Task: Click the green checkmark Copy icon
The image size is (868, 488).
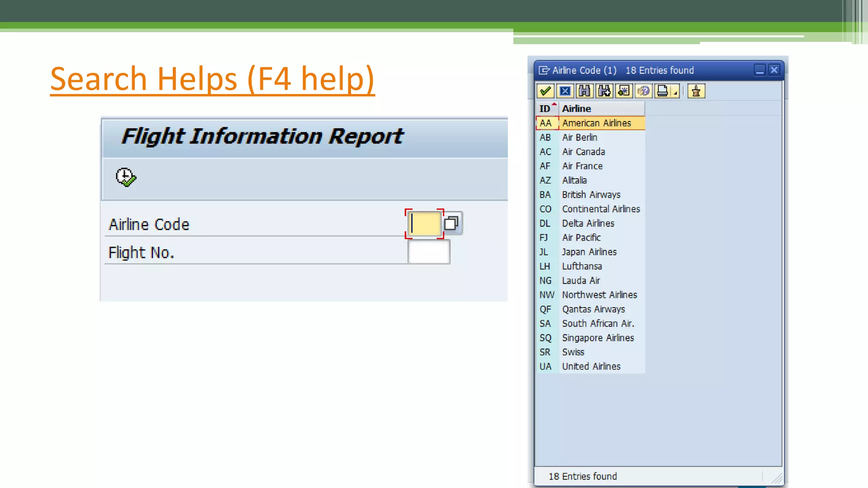Action: coord(545,91)
